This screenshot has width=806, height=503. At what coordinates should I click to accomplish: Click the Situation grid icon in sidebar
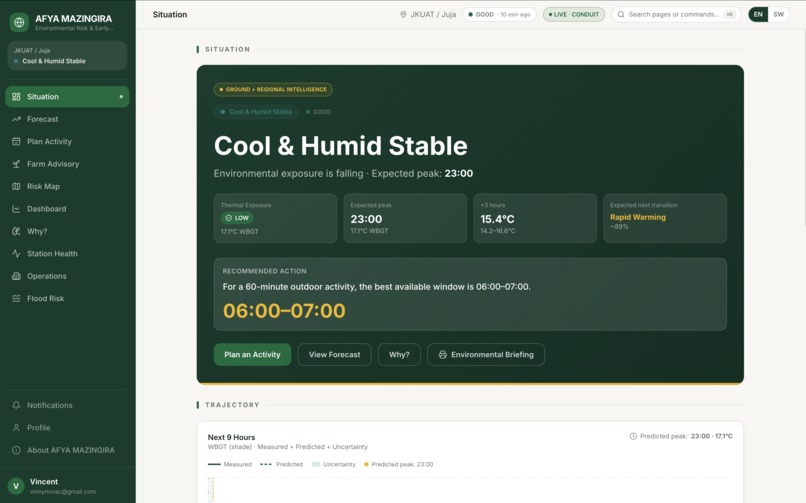tap(16, 97)
